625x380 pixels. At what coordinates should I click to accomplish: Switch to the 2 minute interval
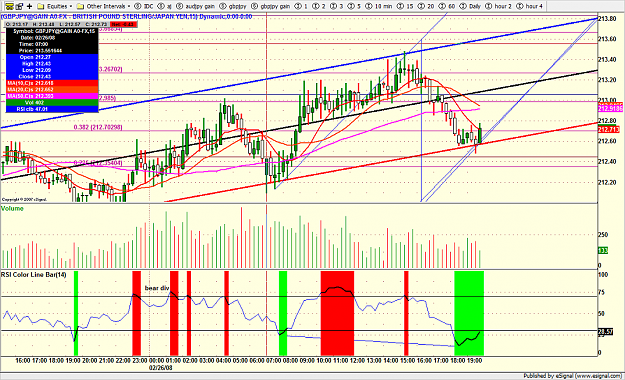point(319,6)
